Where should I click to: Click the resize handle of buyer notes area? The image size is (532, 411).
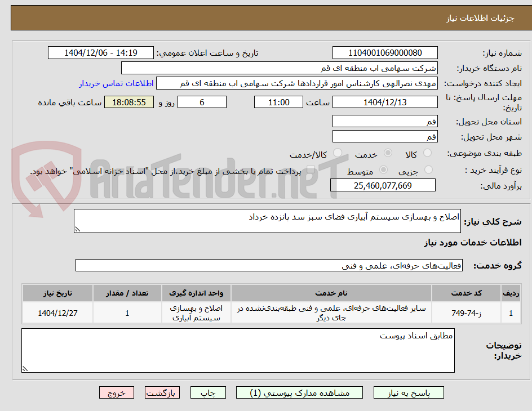(x=25, y=369)
